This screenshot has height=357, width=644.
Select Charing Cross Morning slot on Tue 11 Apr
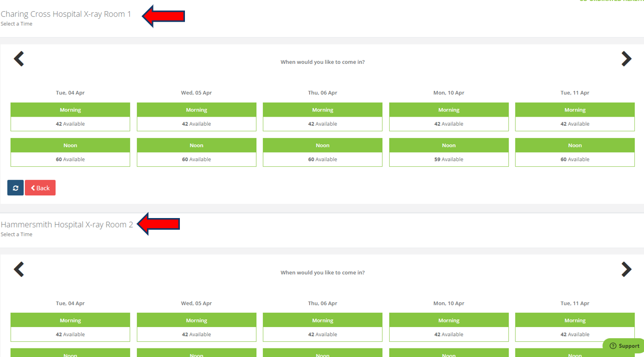click(x=575, y=117)
